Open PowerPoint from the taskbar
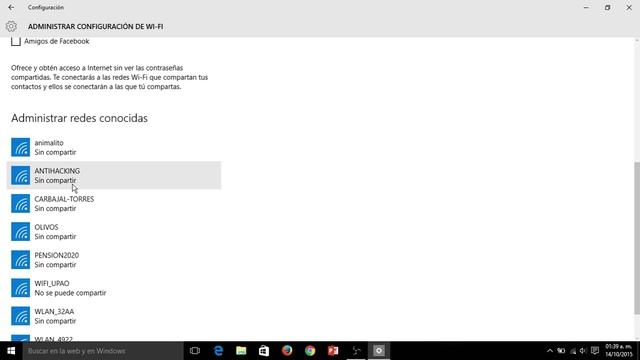 pyautogui.click(x=333, y=351)
